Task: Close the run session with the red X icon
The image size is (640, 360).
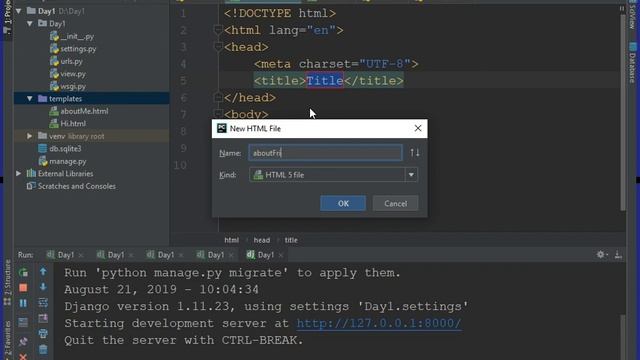Action: pyautogui.click(x=23, y=357)
